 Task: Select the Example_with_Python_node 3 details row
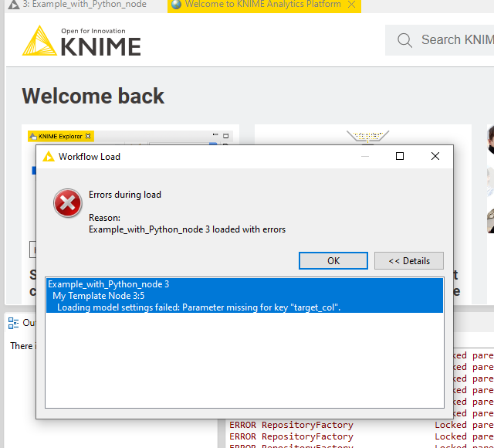click(x=245, y=284)
